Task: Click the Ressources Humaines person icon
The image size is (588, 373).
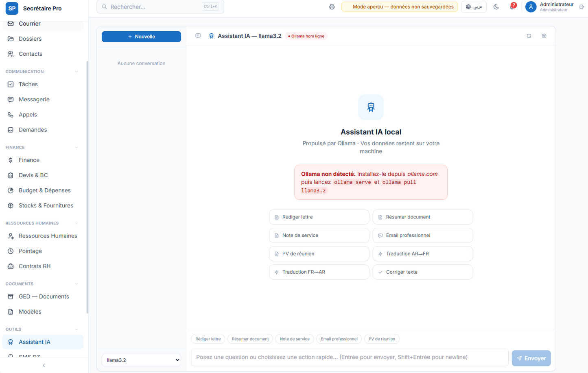Action: coord(11,236)
